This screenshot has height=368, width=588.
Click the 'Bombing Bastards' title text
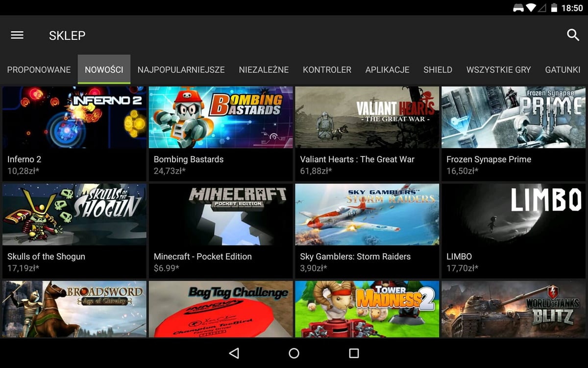click(189, 159)
